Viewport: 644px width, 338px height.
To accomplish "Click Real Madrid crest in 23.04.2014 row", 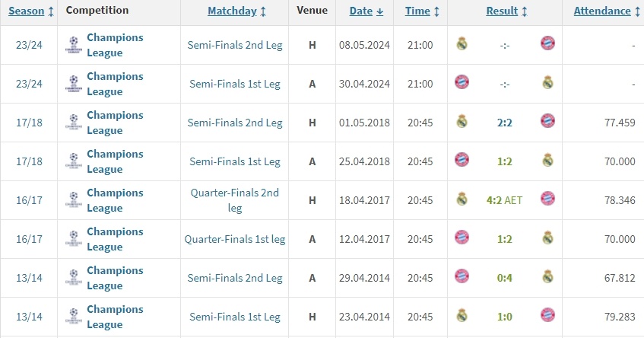I will pos(462,315).
